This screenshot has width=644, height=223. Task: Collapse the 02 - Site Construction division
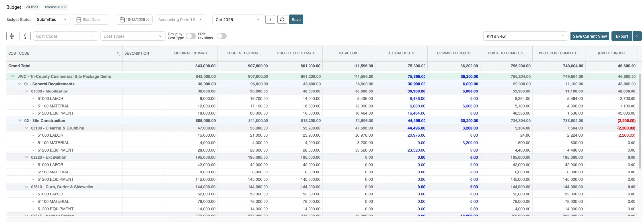coord(20,121)
